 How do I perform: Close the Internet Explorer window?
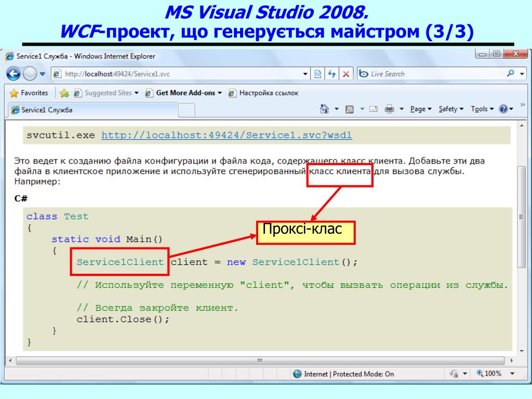pyautogui.click(x=515, y=54)
